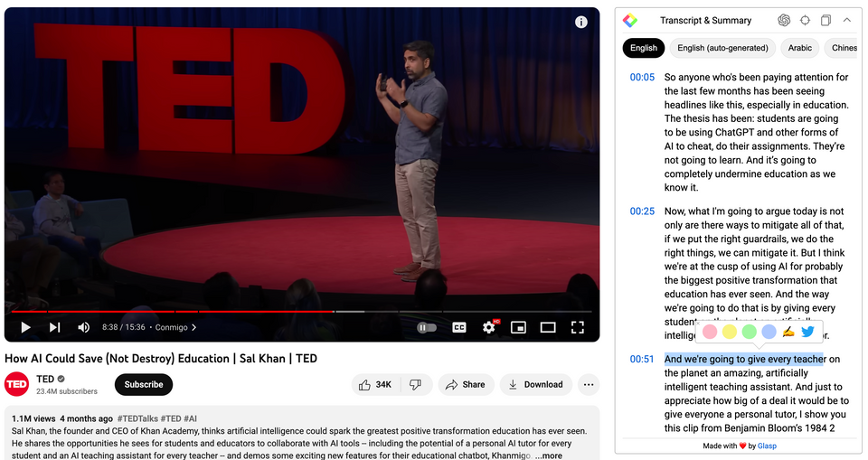Viewport: 868px width, 460px height.
Task: Jump to timestamp 00:25
Action: (642, 211)
